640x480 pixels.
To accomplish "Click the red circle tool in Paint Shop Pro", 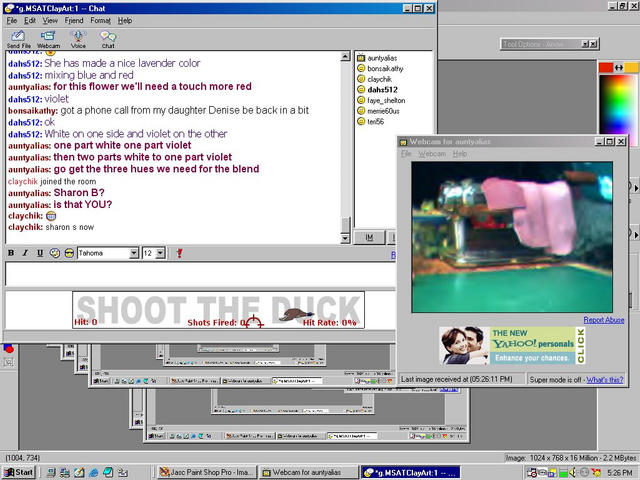I will click(x=9, y=349).
